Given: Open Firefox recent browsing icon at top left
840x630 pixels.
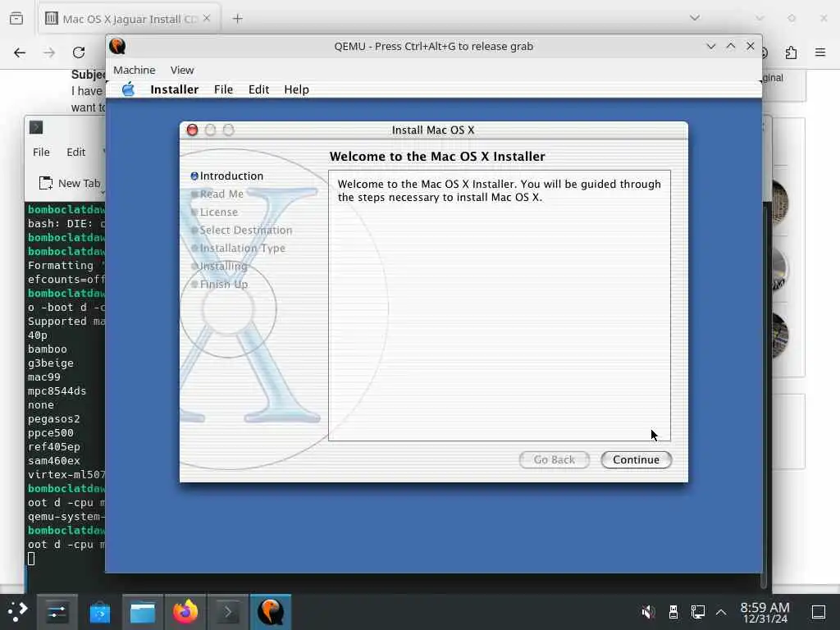Looking at the screenshot, I should tap(16, 19).
